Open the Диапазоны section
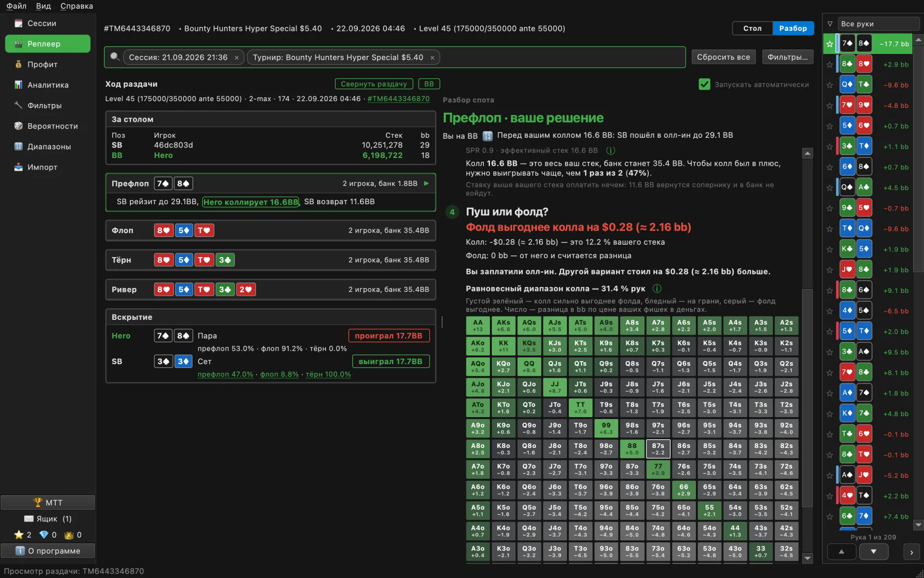The height and width of the screenshot is (578, 924). pyautogui.click(x=47, y=146)
